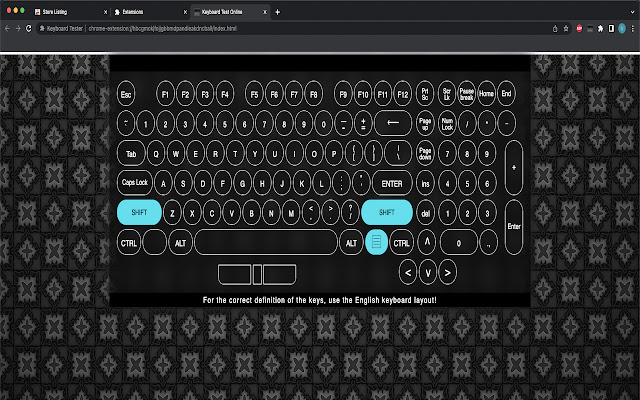Click the numpad tall Enter key
This screenshot has height=400, width=640.
point(514,227)
